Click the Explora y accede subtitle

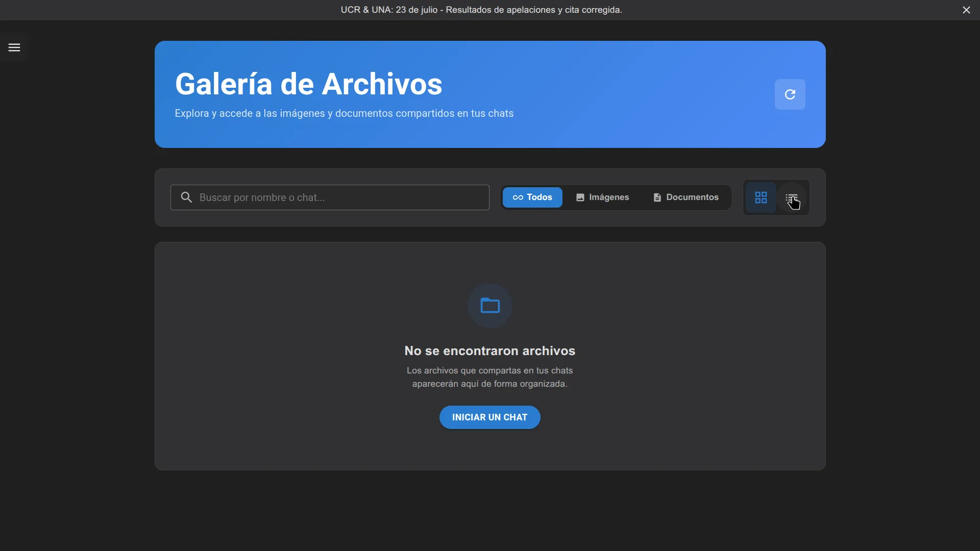coord(344,114)
